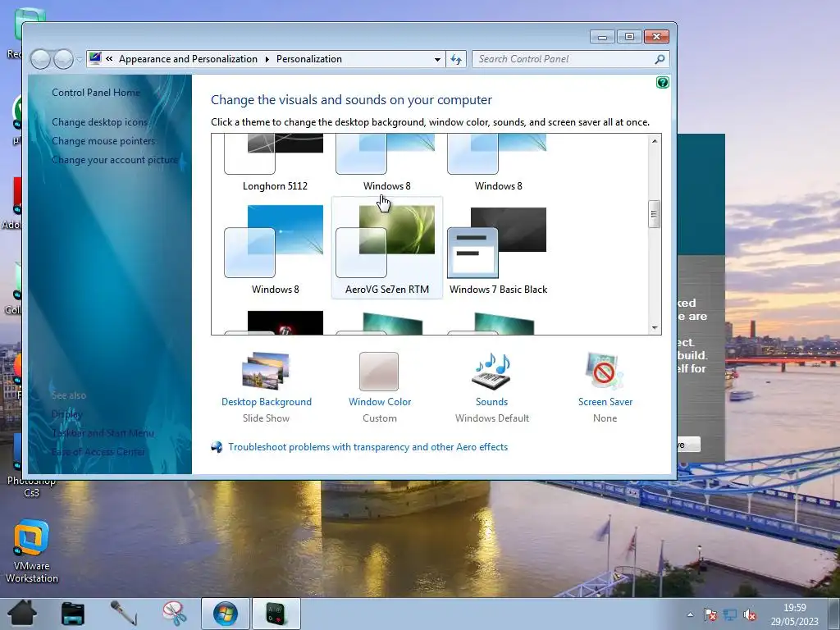Click the green help icon

point(662,83)
